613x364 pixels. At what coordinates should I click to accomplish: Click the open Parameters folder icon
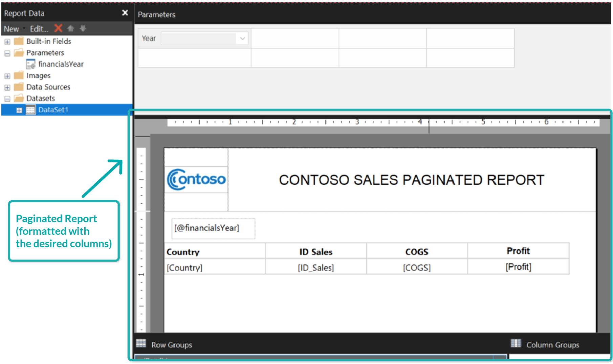tap(19, 52)
